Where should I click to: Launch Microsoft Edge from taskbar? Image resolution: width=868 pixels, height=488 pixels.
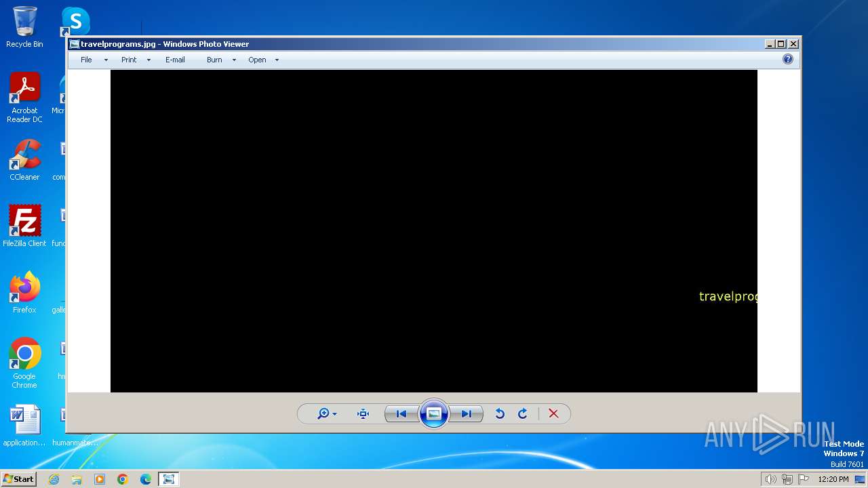[x=146, y=479]
